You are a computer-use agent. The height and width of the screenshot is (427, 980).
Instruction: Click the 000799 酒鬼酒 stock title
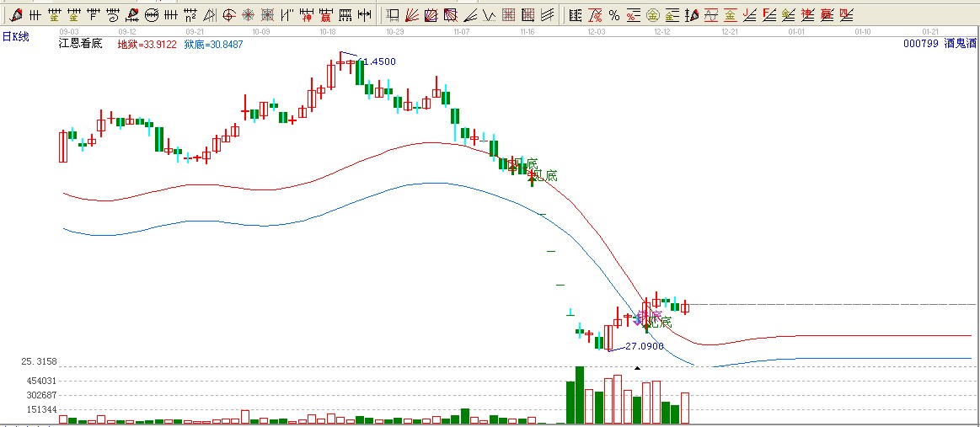[x=939, y=44]
